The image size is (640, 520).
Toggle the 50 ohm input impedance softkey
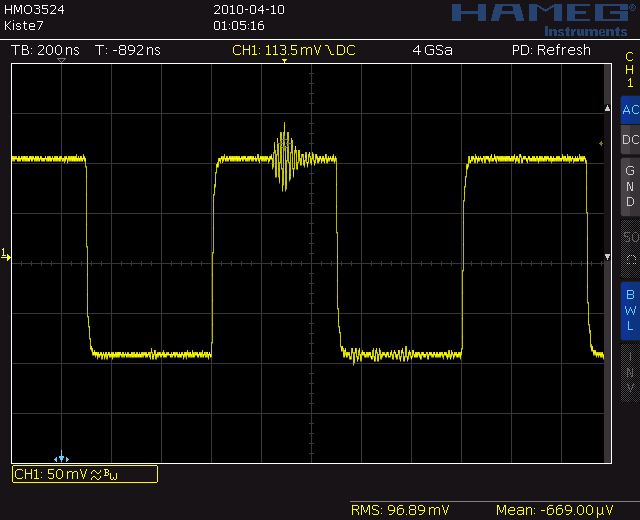(630, 248)
